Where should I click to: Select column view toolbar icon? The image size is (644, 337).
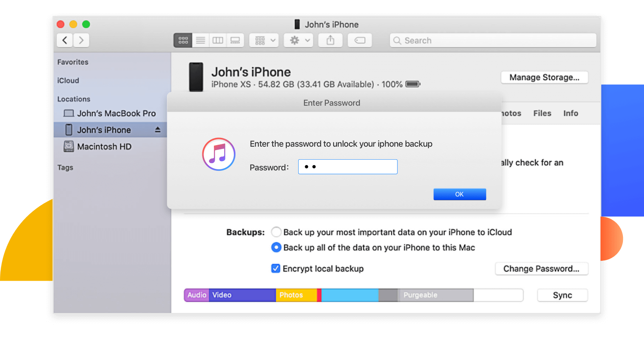pyautogui.click(x=218, y=40)
